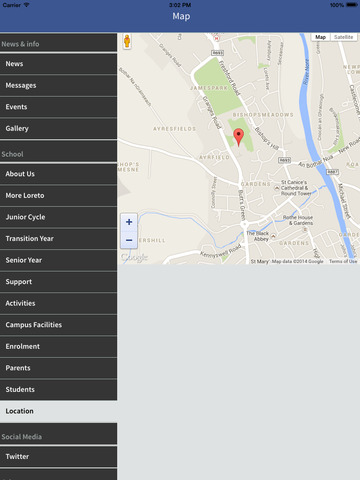Switch map to Satellite view
Screen dimensions: 360x480
click(343, 37)
